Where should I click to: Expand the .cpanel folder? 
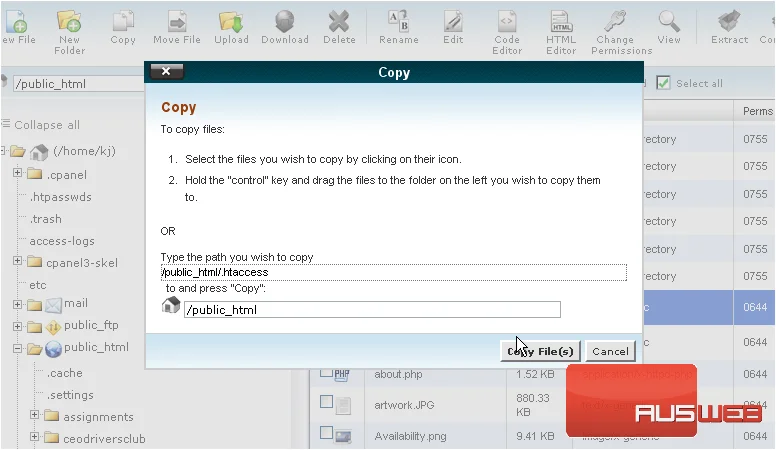click(x=17, y=173)
